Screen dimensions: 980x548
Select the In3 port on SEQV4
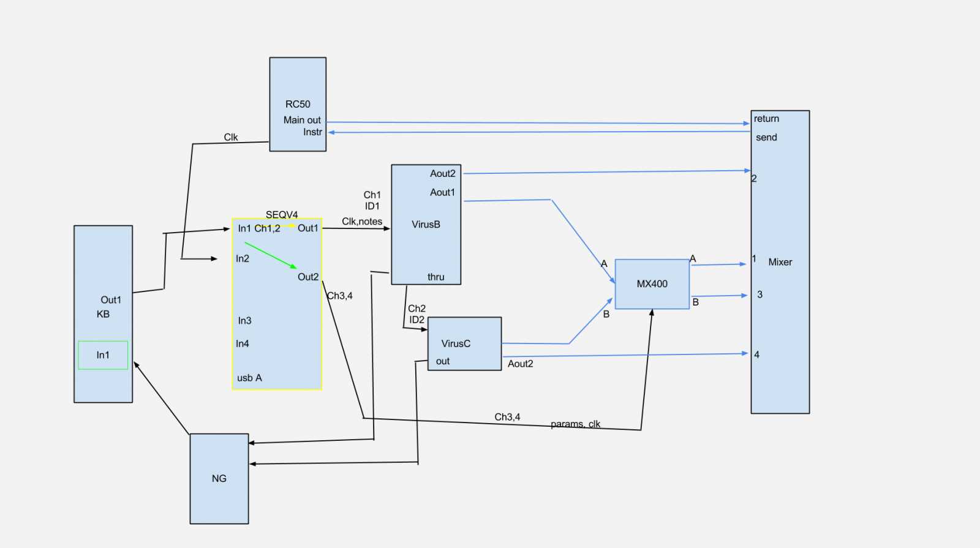click(x=244, y=321)
